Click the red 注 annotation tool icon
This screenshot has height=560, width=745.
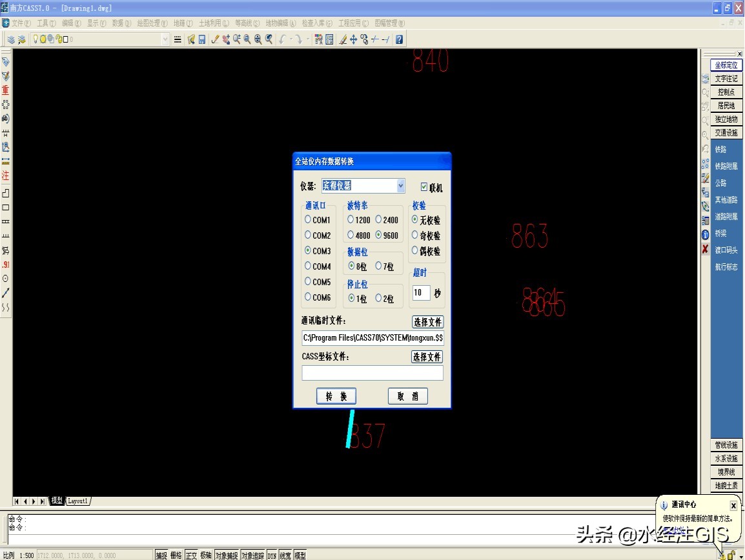pyautogui.click(x=6, y=175)
